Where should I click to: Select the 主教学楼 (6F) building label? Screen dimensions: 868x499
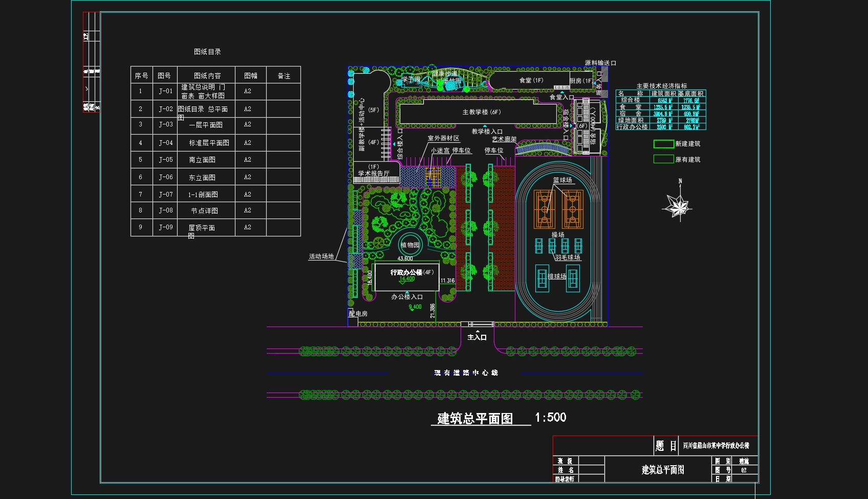coord(482,112)
